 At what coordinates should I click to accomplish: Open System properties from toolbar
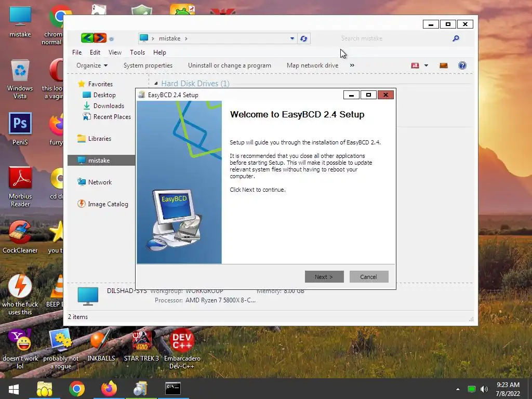pos(148,65)
